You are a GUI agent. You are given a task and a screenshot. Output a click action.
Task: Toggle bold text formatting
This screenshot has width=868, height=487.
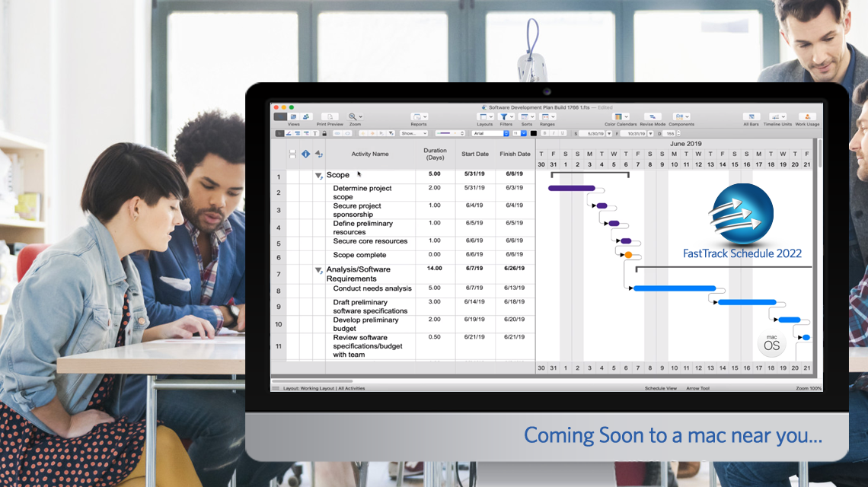[x=545, y=134]
